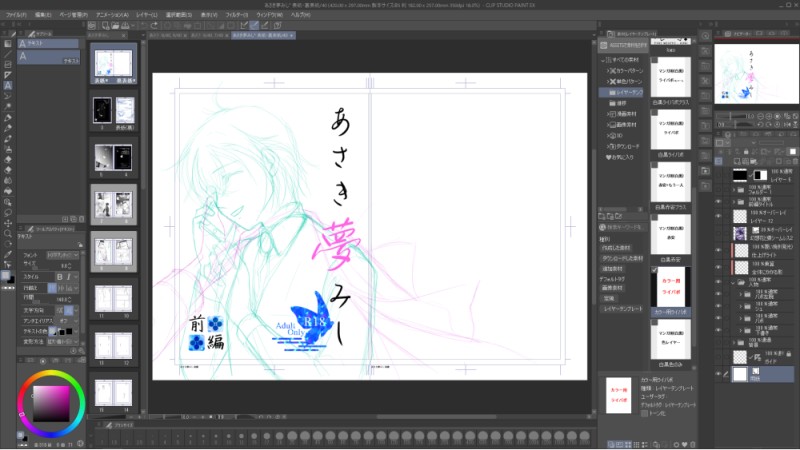Screen dimensions: 800x450
Task: Click the Open file folder icon
Action: [115, 25]
